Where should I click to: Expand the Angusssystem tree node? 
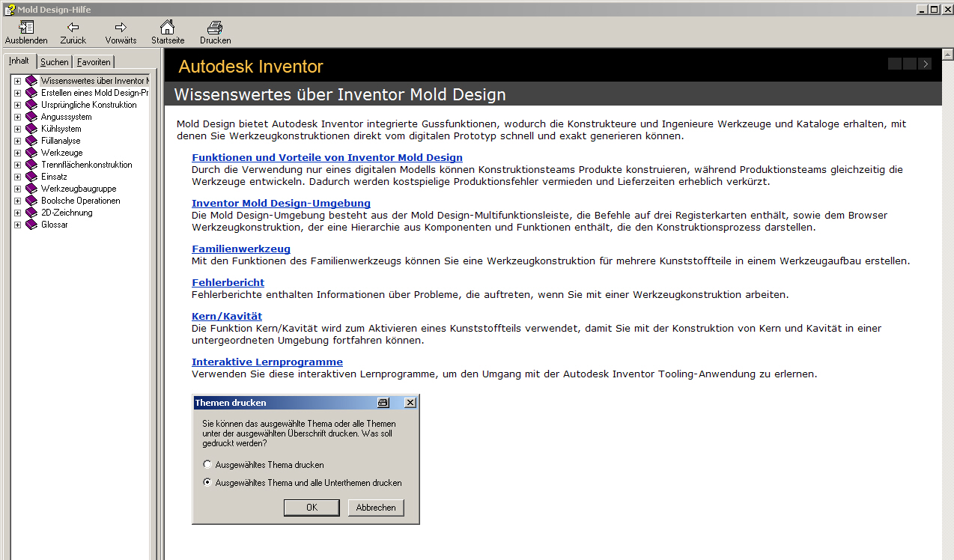17,117
